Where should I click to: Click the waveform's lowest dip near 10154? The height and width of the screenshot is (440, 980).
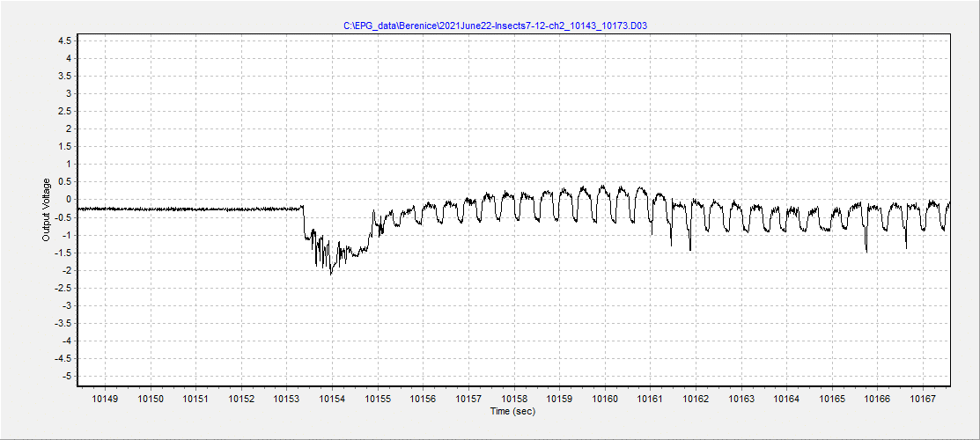[x=331, y=274]
